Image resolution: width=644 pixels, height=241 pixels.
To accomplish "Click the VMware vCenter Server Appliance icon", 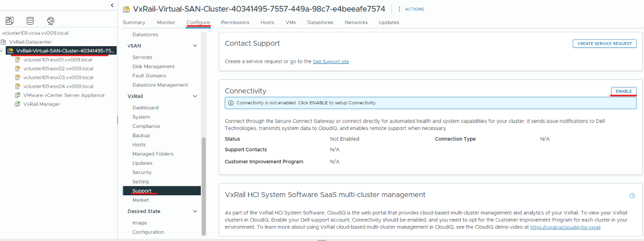I will (18, 95).
